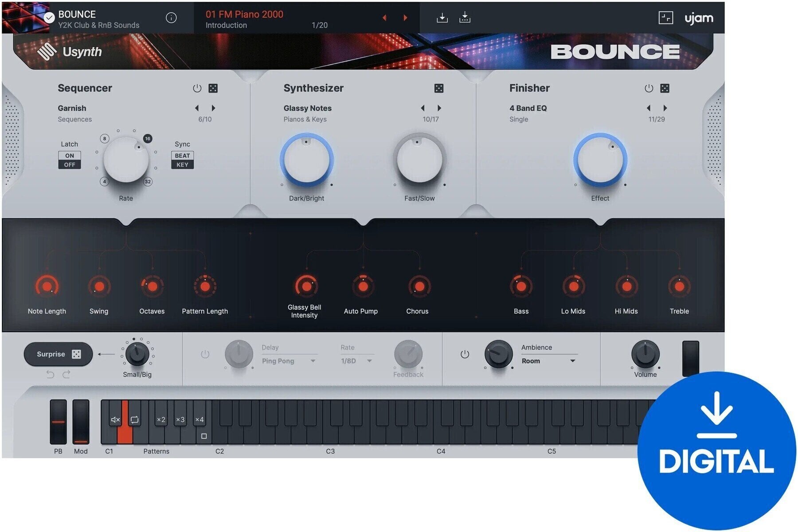The width and height of the screenshot is (798, 532).
Task: Open the Delay Rate 1/8D dropdown
Action: coord(356,361)
